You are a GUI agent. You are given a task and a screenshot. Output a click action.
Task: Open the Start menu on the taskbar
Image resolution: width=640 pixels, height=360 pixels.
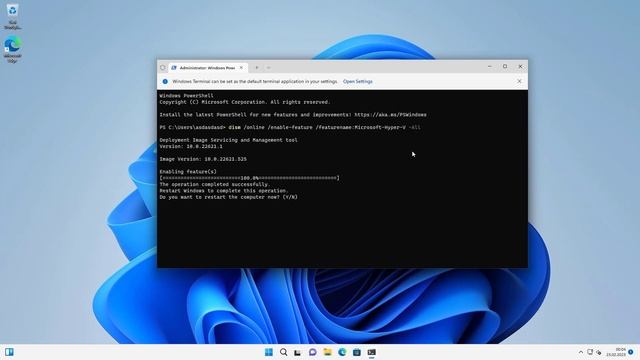[269, 352]
